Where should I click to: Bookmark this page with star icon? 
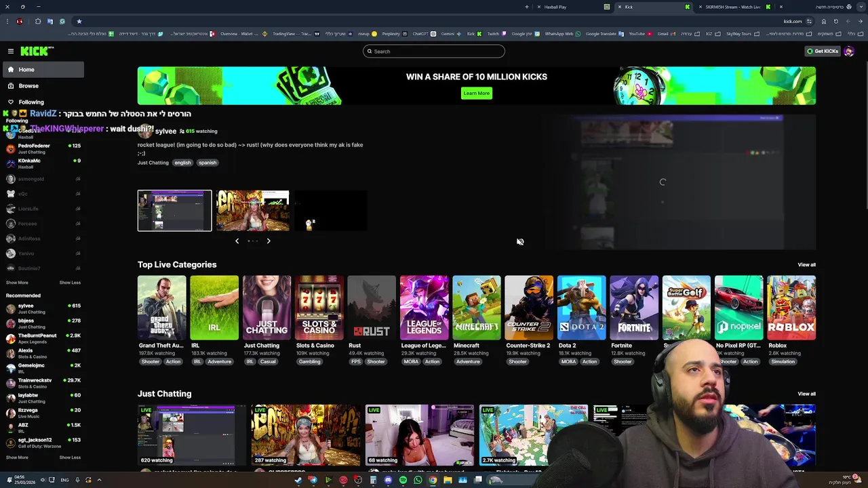pyautogui.click(x=79, y=21)
